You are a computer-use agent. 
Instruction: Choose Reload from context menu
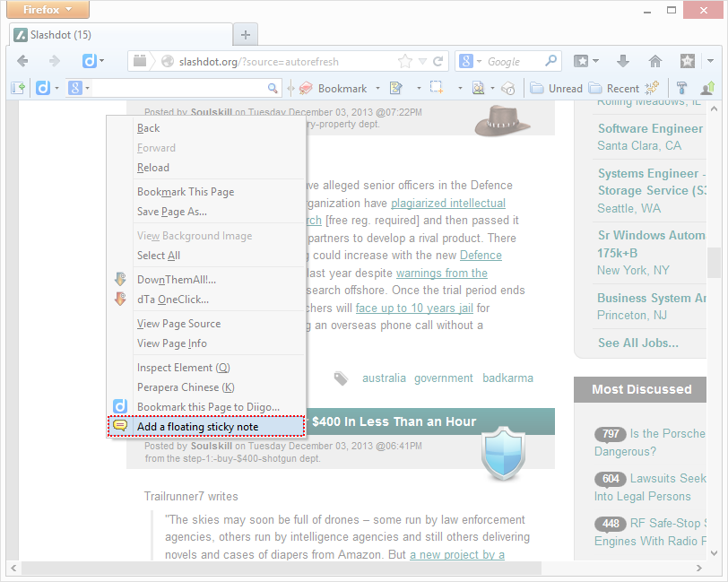point(206,168)
